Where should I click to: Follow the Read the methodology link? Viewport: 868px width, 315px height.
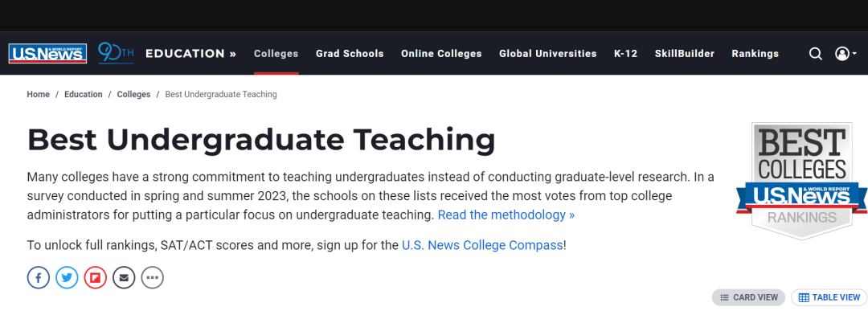tap(506, 215)
